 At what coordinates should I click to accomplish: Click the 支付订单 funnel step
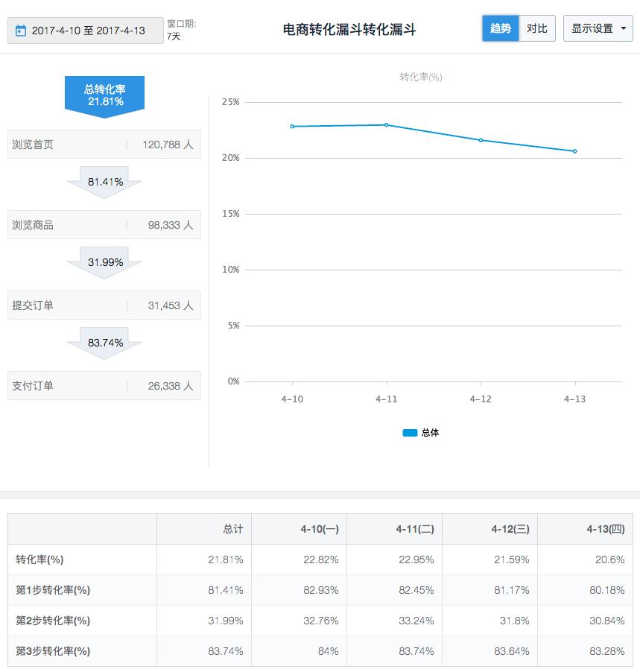click(104, 385)
